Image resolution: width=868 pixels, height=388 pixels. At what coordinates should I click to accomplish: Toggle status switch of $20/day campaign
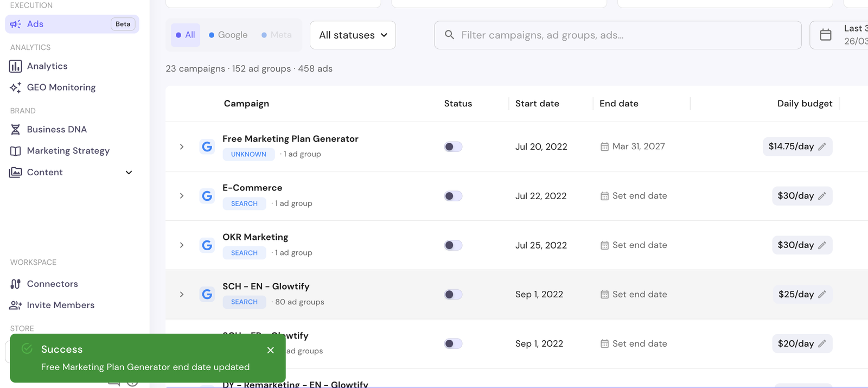(x=453, y=344)
